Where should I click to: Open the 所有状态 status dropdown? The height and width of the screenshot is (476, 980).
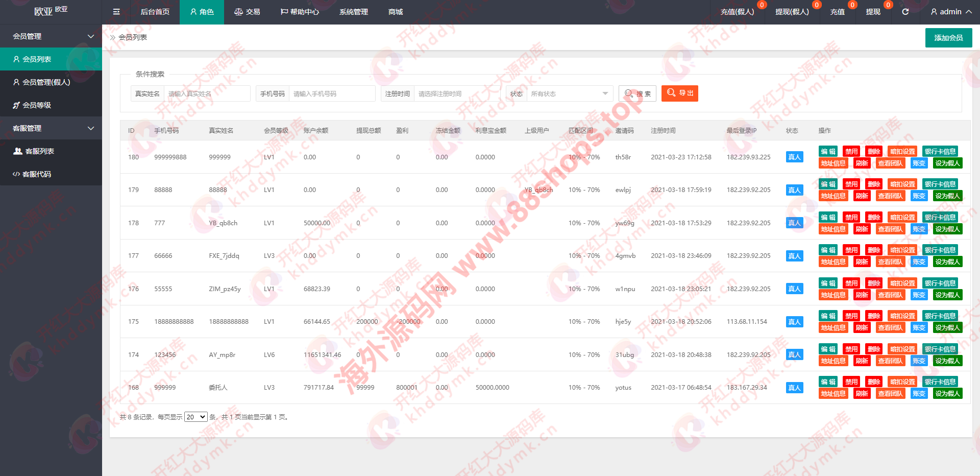click(x=569, y=94)
